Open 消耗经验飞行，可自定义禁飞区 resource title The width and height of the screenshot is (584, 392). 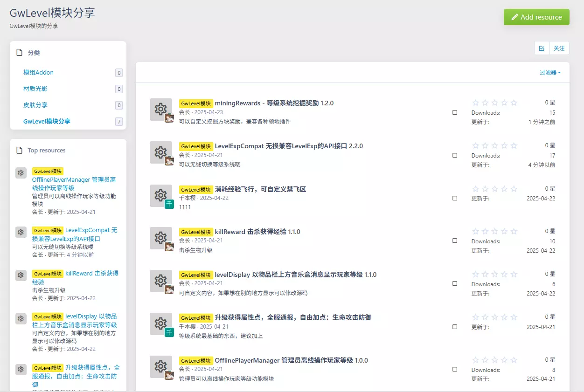coord(260,189)
